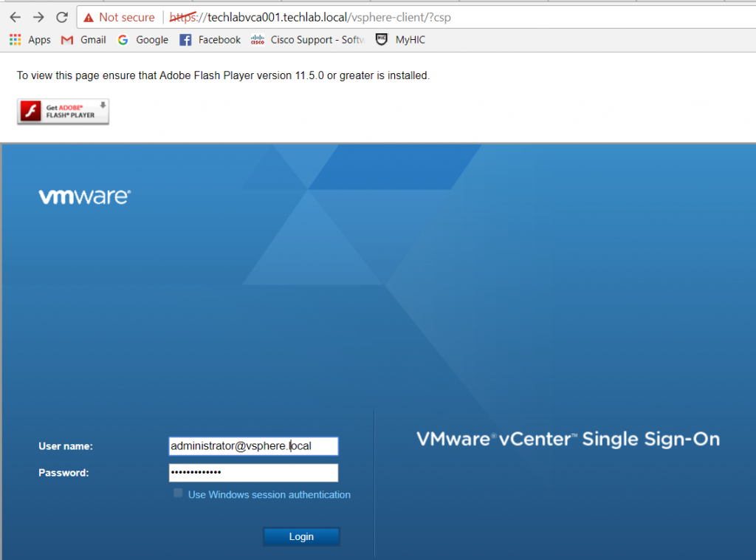Click the MyHIC shield icon
Image resolution: width=756 pixels, height=560 pixels.
[x=382, y=40]
